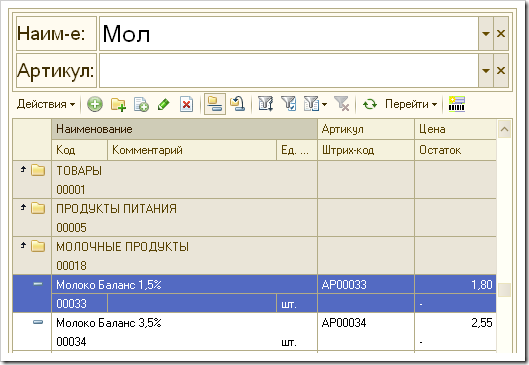
Task: Click the ТОВАРЫ group name
Action: (79, 171)
